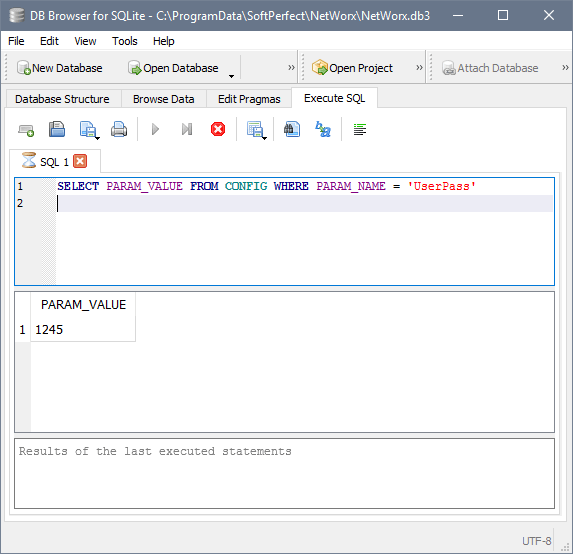Switch to the Edit Pragmas tab
The height and width of the screenshot is (554, 573).
coord(249,99)
